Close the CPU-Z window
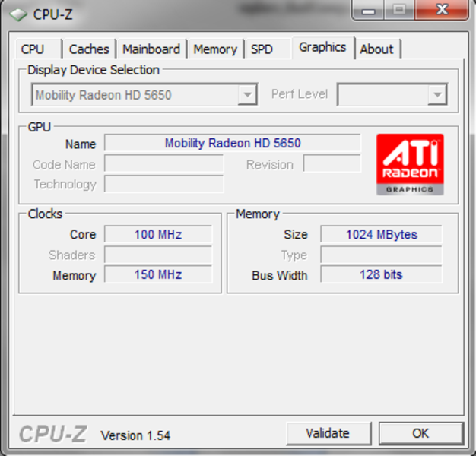Image resolution: width=476 pixels, height=456 pixels. click(442, 10)
